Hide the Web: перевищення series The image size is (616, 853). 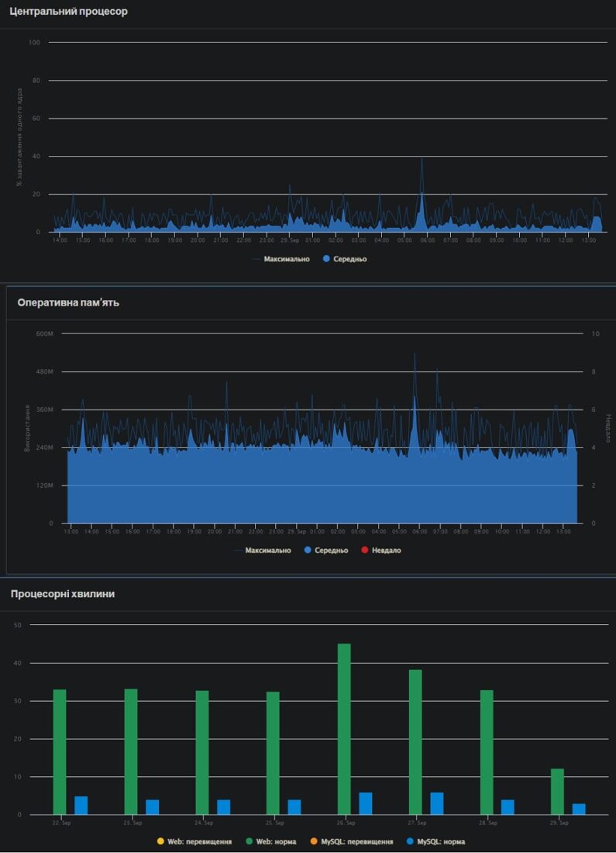(x=194, y=841)
